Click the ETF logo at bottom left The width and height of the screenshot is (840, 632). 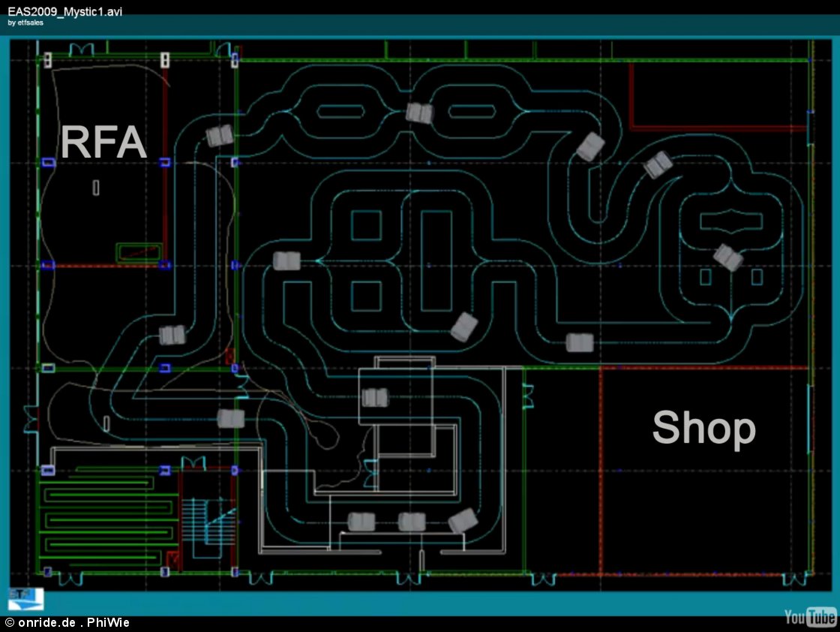pos(25,598)
